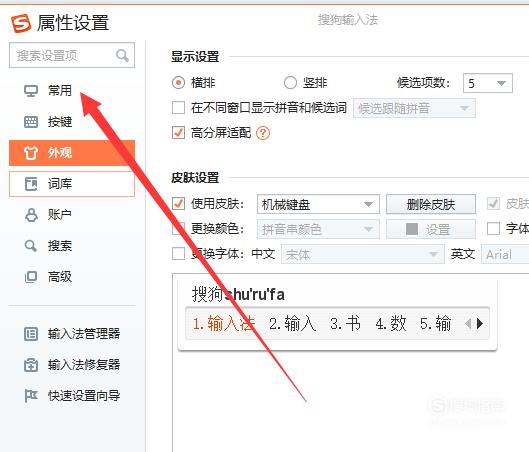Uncheck 使用皮肤 checkbox
The height and width of the screenshot is (452, 529).
coord(178,204)
